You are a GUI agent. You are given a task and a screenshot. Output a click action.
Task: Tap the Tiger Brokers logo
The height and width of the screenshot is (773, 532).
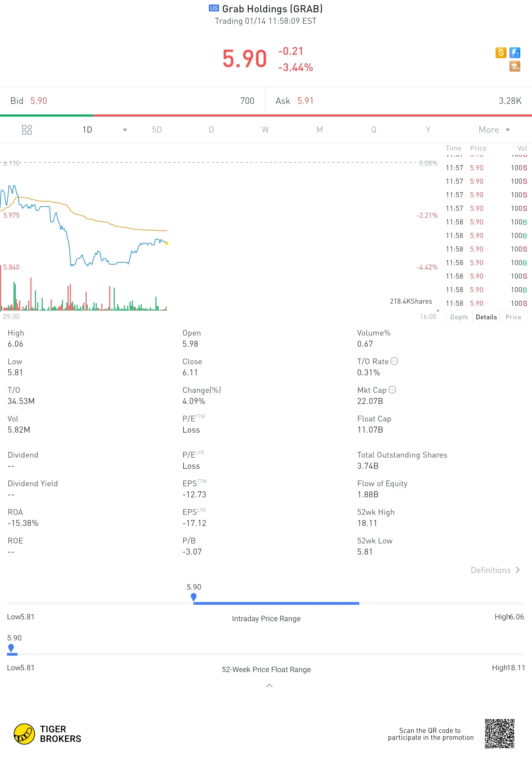(x=47, y=734)
